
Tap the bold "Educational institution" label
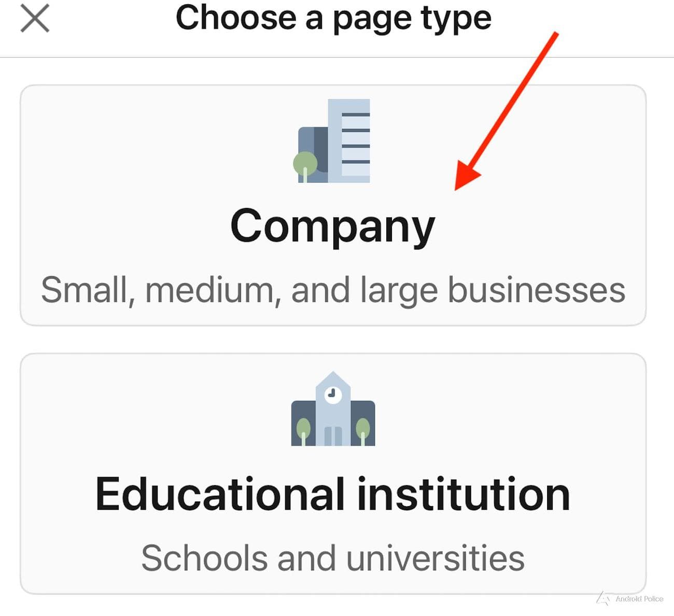332,495
